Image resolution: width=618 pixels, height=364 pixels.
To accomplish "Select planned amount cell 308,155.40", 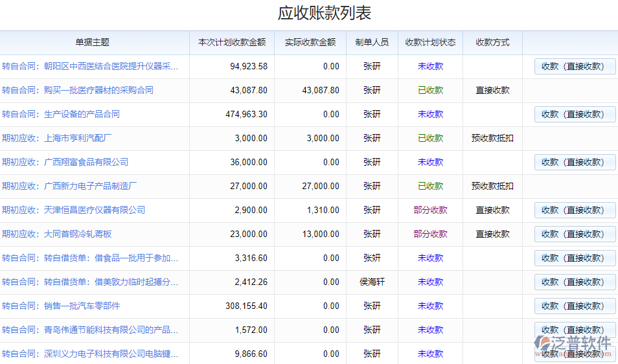I will (246, 306).
